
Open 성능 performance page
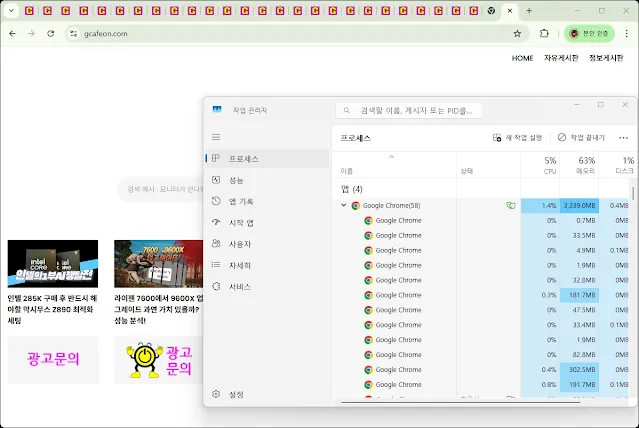pos(267,180)
